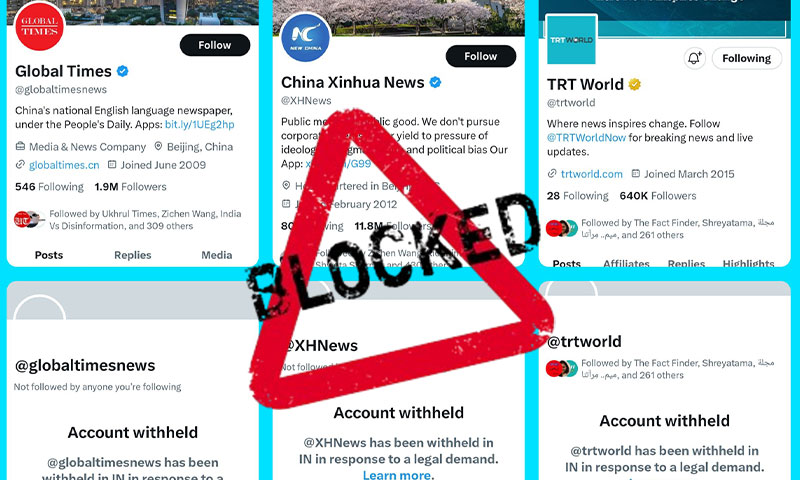Open the TRT World Affiliates tab
Screen dimensions: 800x480
[x=626, y=263]
